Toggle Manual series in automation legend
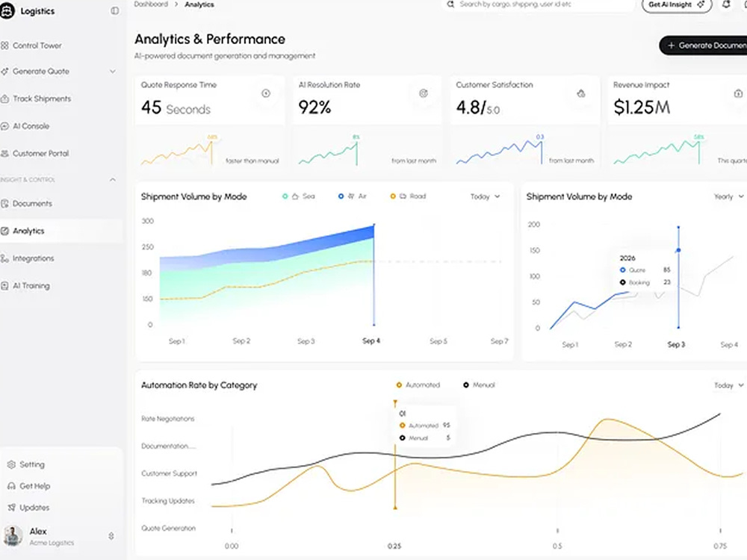This screenshot has height=560, width=747. (x=480, y=385)
